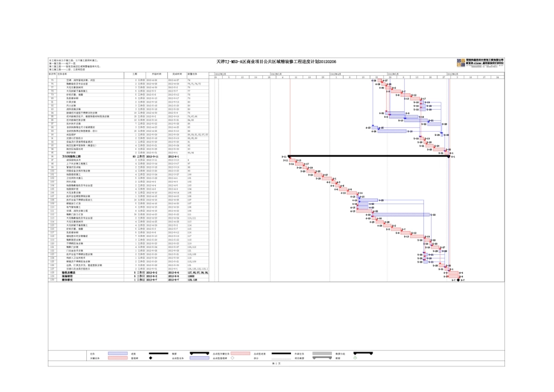Click the 3-11 label left of summary bar
Image resolution: width=554 pixels, height=392 pixels.
(x=284, y=156)
